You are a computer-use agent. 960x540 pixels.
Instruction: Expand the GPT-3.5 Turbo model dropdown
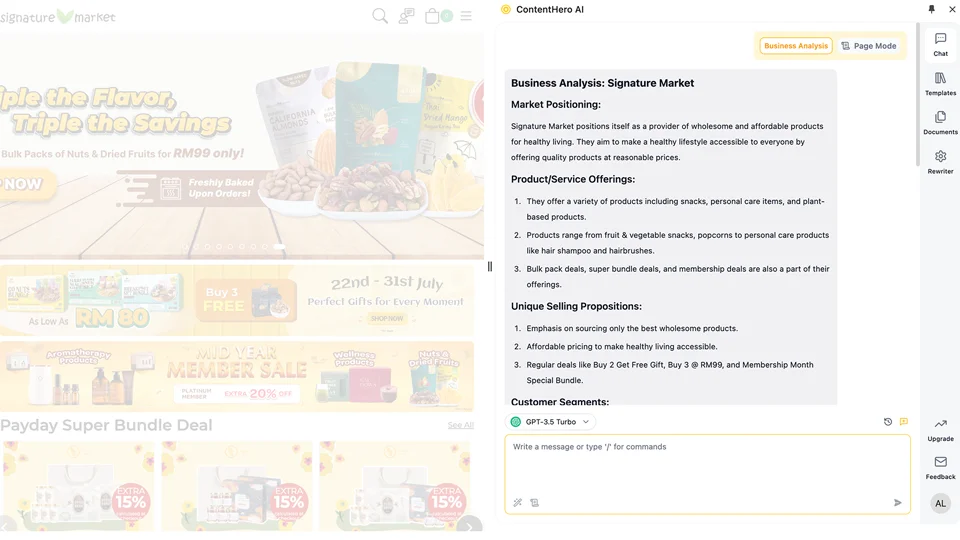[551, 422]
